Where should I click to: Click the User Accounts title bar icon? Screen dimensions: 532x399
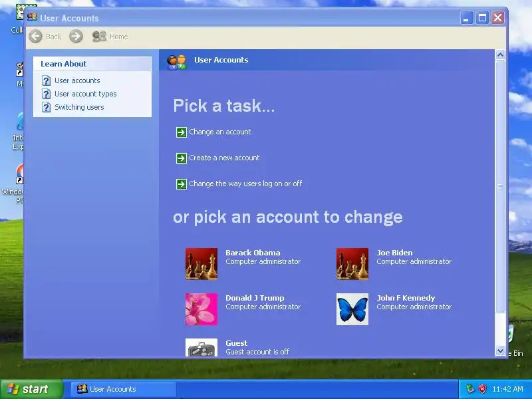[32, 18]
